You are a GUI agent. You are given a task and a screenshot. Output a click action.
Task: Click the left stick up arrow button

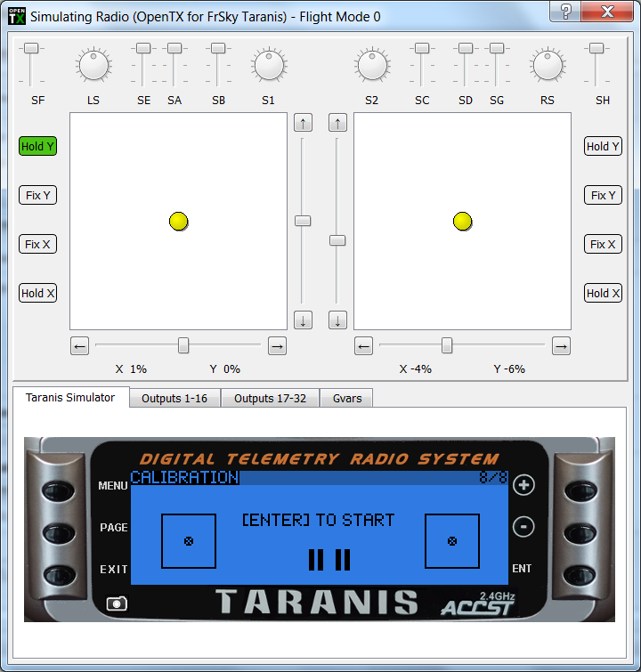pos(303,123)
